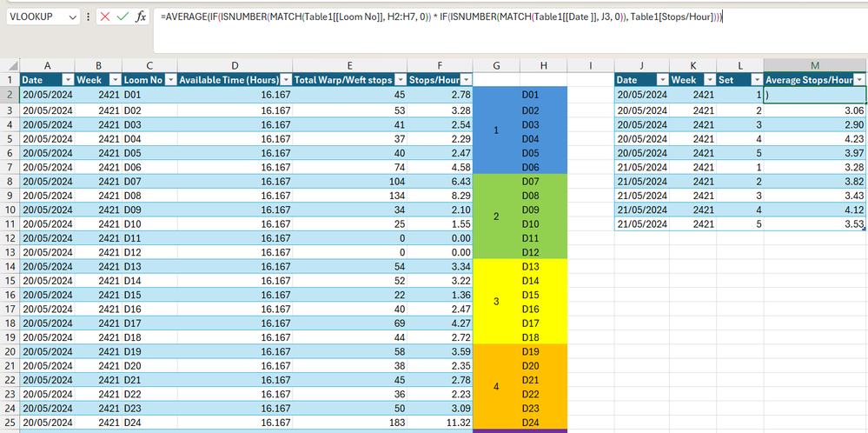
Task: Select column H header
Action: pos(544,65)
